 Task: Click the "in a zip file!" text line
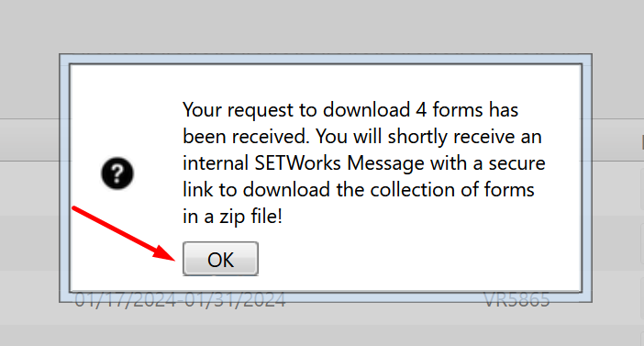(232, 217)
